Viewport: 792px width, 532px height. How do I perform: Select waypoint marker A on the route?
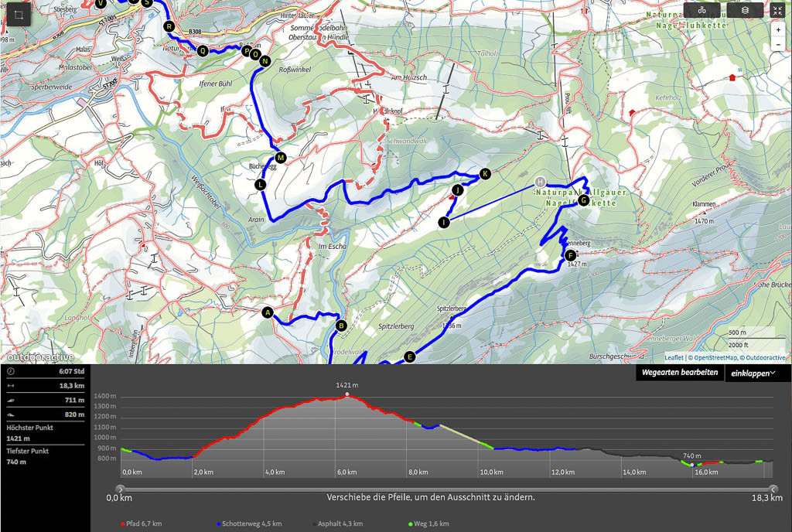[268, 313]
